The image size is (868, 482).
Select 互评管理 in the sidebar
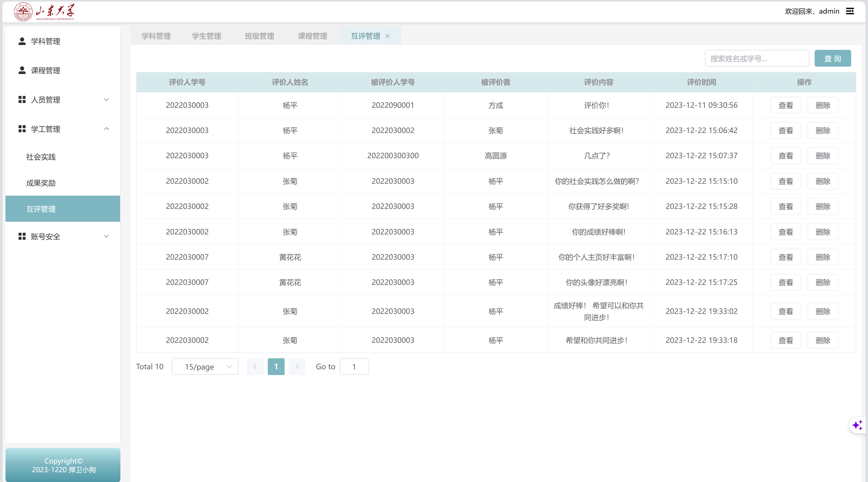pyautogui.click(x=63, y=209)
